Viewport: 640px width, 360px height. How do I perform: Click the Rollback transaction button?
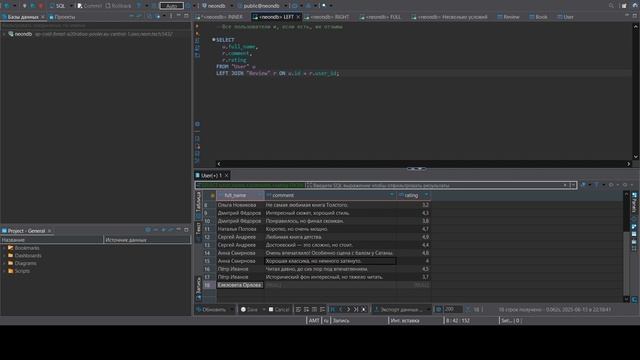tap(118, 6)
